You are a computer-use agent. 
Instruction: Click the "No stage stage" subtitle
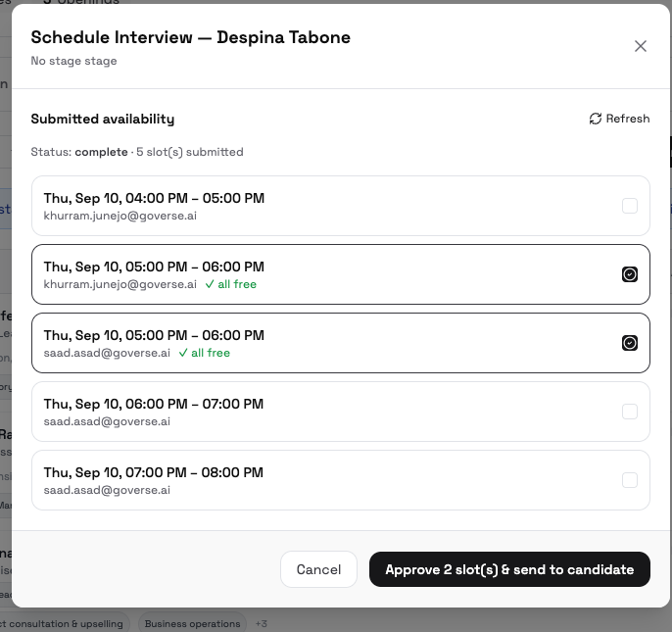[73, 61]
